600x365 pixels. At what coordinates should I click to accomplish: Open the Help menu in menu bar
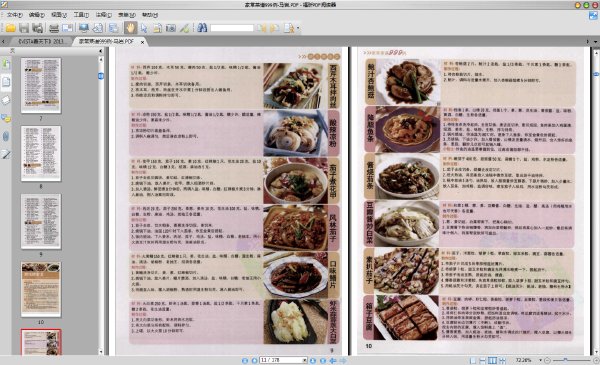click(150, 15)
